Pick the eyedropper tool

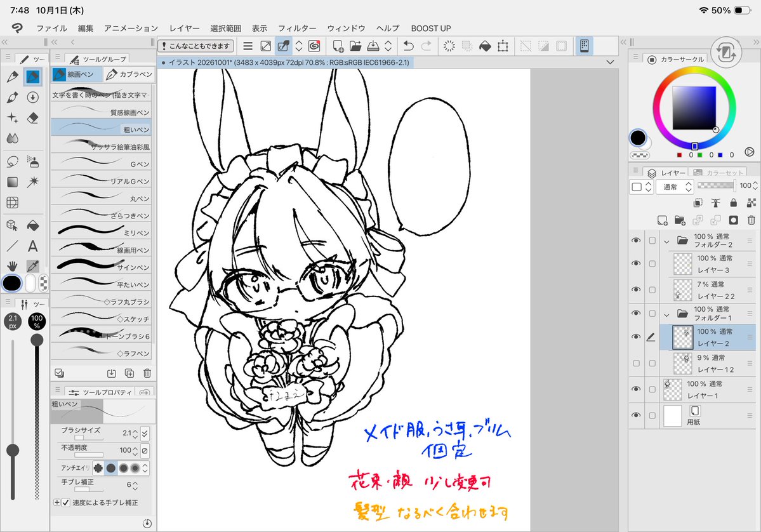[32, 265]
